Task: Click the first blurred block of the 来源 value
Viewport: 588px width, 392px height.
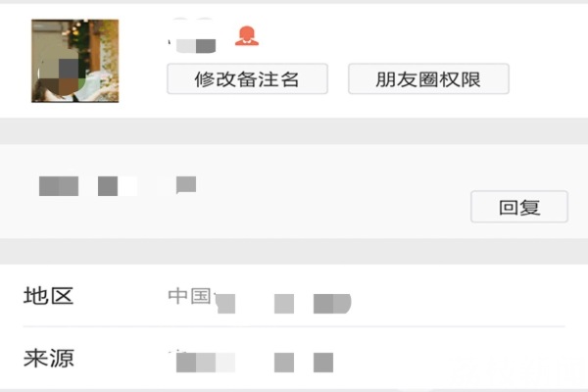Action: coord(206,363)
